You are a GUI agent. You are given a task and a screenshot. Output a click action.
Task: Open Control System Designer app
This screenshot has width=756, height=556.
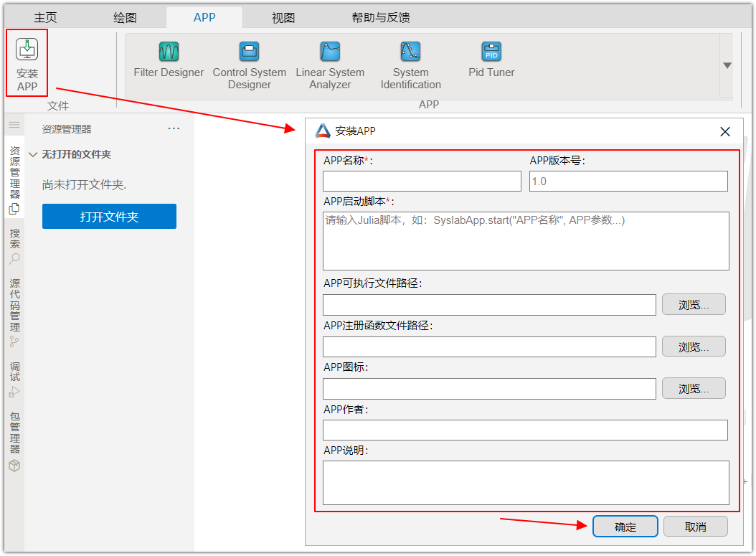coord(250,66)
